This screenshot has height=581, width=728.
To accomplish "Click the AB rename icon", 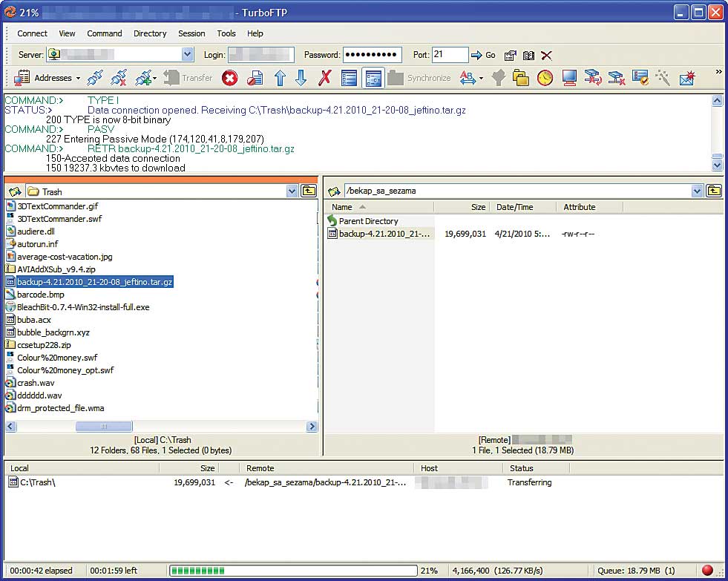I will [468, 78].
